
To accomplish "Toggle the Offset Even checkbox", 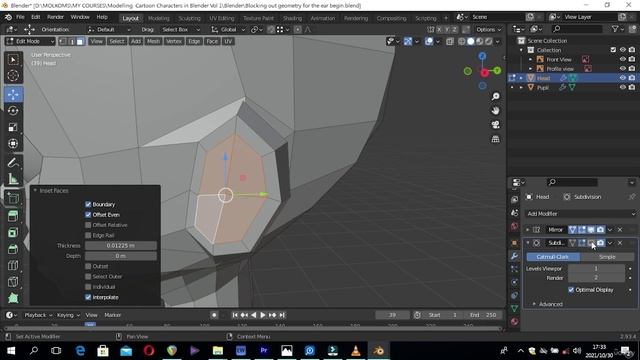I will pyautogui.click(x=88, y=215).
